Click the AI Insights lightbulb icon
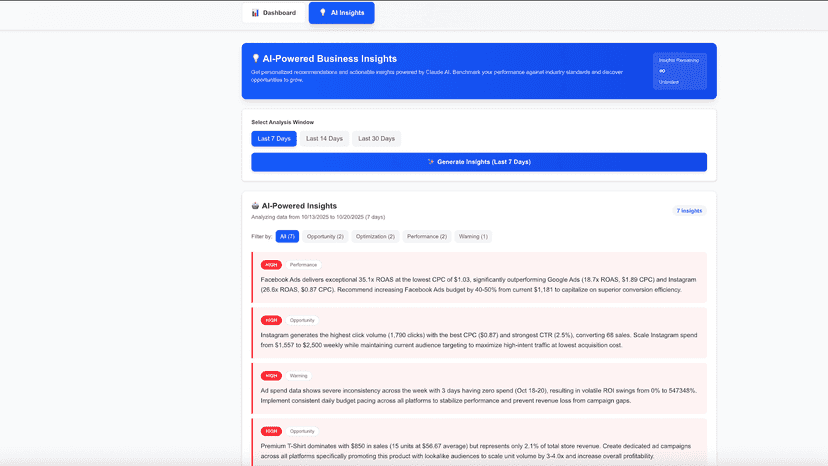Screen dimensions: 828x466 [323, 13]
